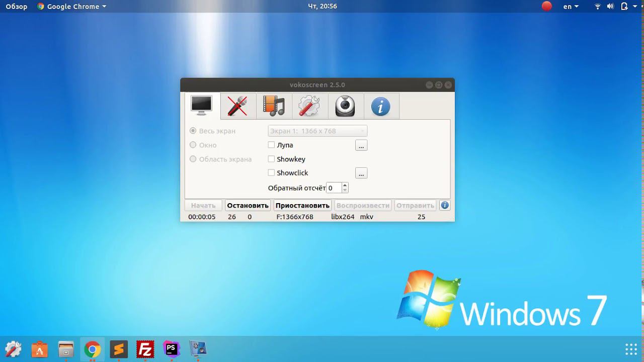Switch to the webcam tab
Image resolution: width=644 pixels, height=362 pixels.
(x=345, y=106)
